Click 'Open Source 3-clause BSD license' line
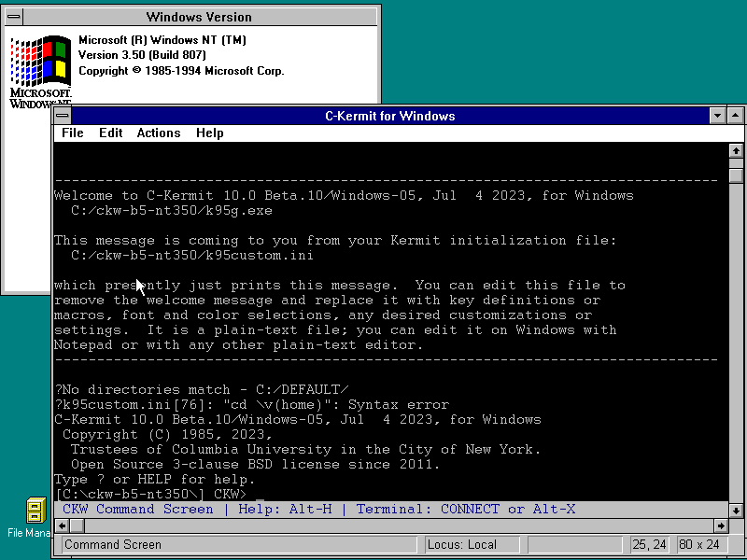The height and width of the screenshot is (560, 747). [255, 464]
